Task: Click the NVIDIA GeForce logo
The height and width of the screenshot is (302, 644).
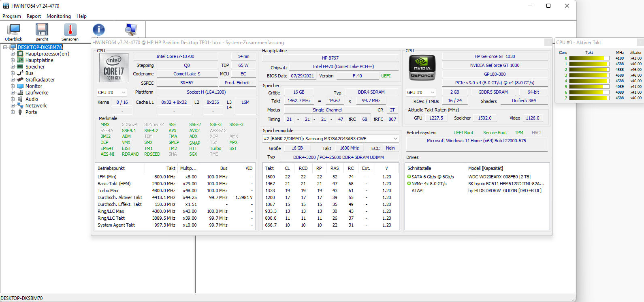Action: point(422,68)
